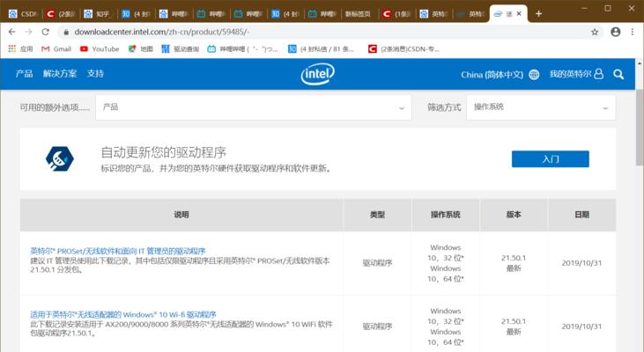The width and height of the screenshot is (644, 352).
Task: Reload the Intel download page
Action: [x=45, y=32]
